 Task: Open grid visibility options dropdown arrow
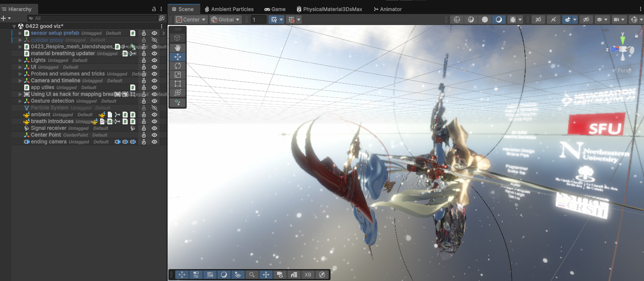(281, 20)
